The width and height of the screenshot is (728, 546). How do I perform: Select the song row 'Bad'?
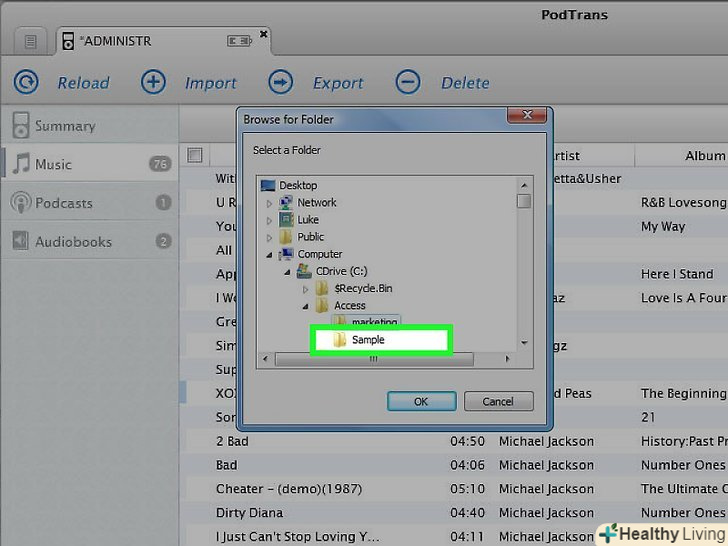pyautogui.click(x=454, y=465)
